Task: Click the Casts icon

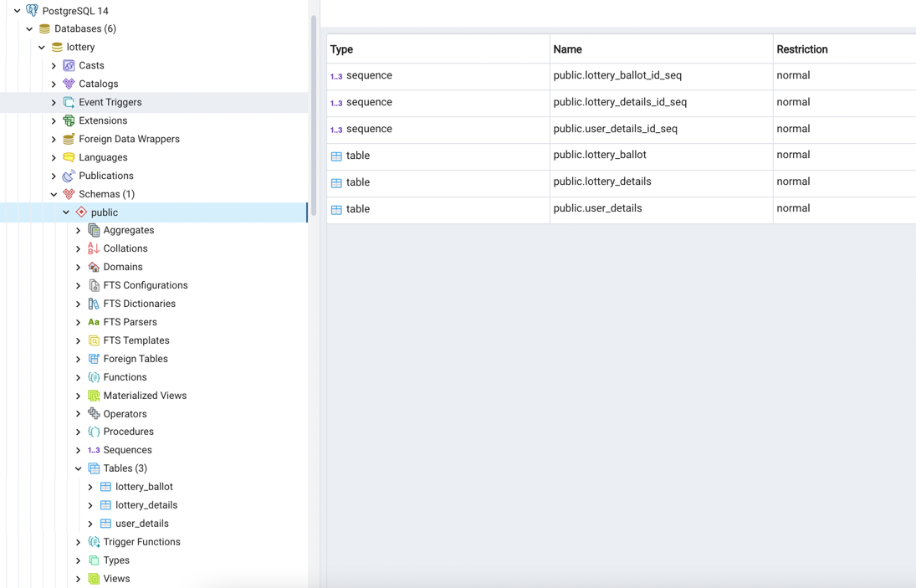Action: [x=69, y=65]
